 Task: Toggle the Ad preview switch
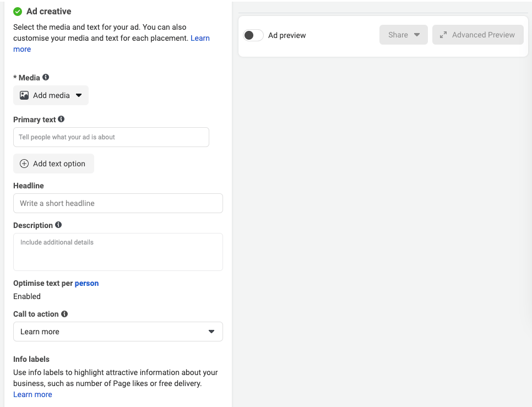point(253,35)
